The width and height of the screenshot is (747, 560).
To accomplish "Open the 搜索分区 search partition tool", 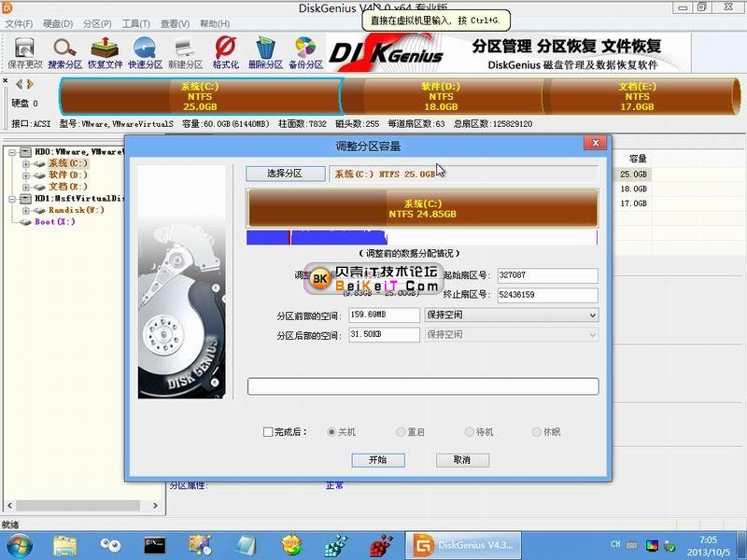I will click(x=64, y=53).
